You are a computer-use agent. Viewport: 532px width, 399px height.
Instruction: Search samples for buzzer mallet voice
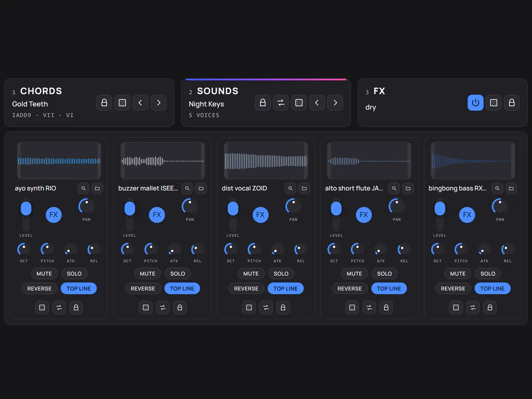click(187, 188)
